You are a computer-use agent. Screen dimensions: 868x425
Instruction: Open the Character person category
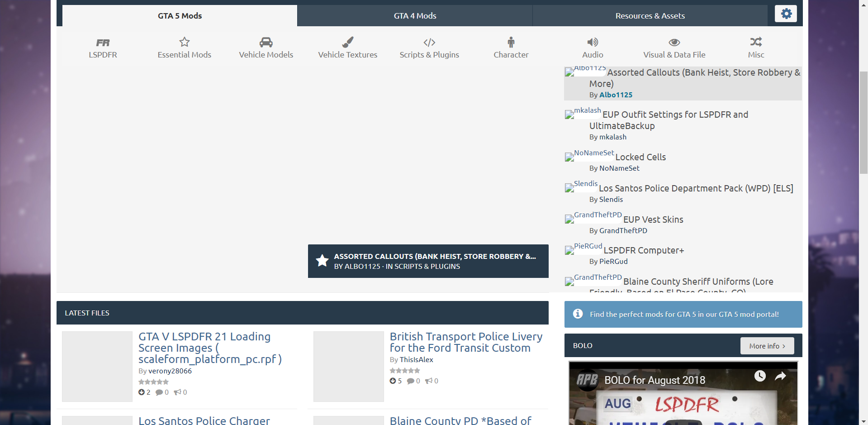[x=511, y=48]
